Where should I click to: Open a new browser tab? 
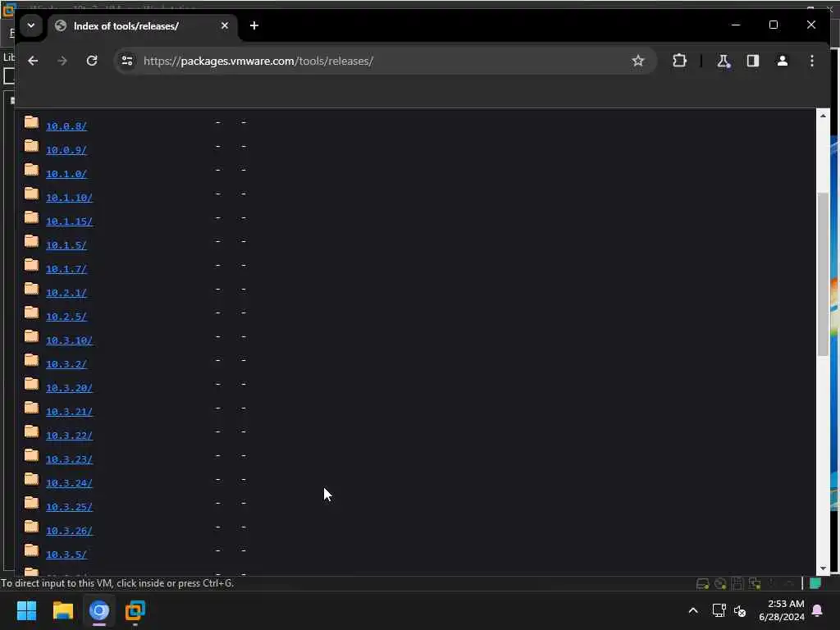coord(254,25)
